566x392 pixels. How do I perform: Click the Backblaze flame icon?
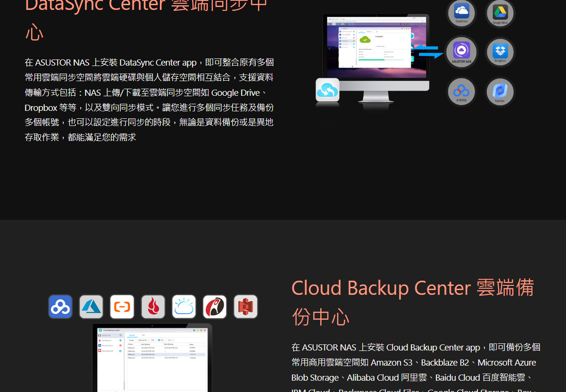click(x=153, y=307)
